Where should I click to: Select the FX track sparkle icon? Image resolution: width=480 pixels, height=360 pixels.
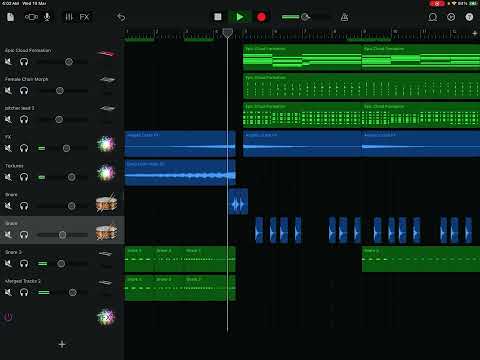(x=106, y=144)
